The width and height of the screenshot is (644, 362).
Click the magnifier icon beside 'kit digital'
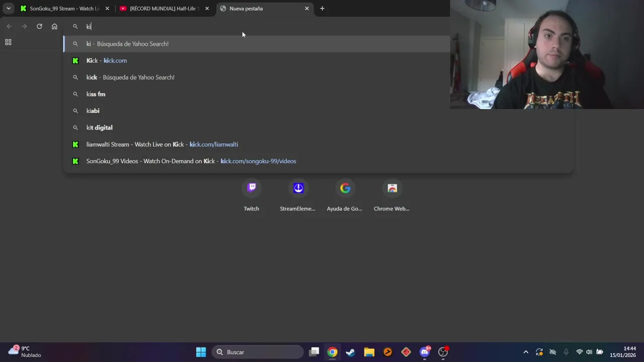[x=75, y=128]
